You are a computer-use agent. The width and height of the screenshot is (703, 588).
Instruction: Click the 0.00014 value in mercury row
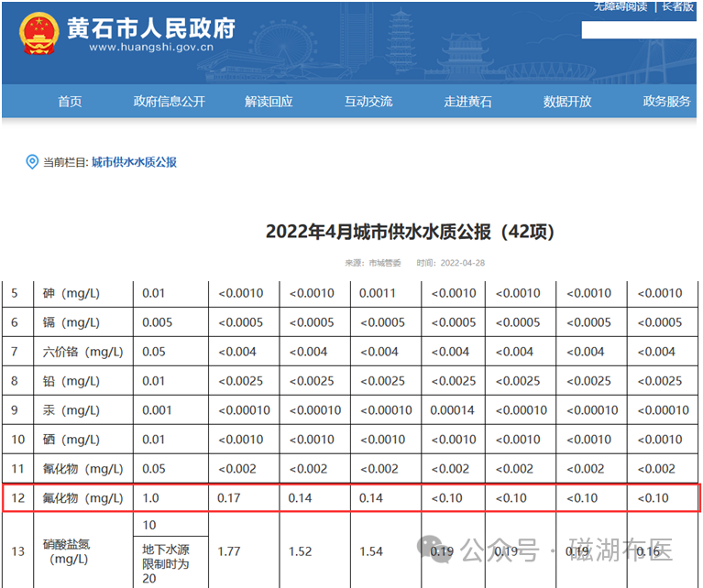[x=452, y=410]
